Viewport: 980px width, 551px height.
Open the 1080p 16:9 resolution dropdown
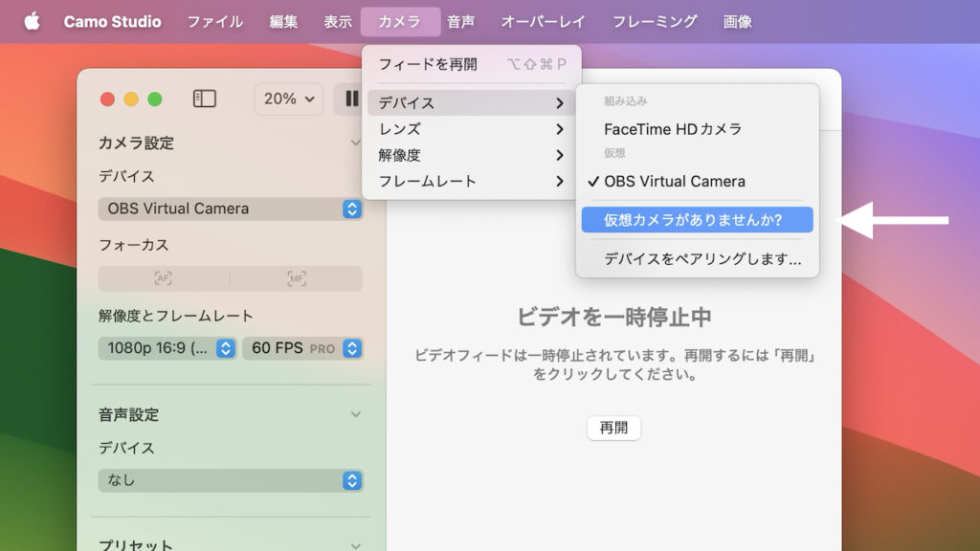[x=167, y=348]
